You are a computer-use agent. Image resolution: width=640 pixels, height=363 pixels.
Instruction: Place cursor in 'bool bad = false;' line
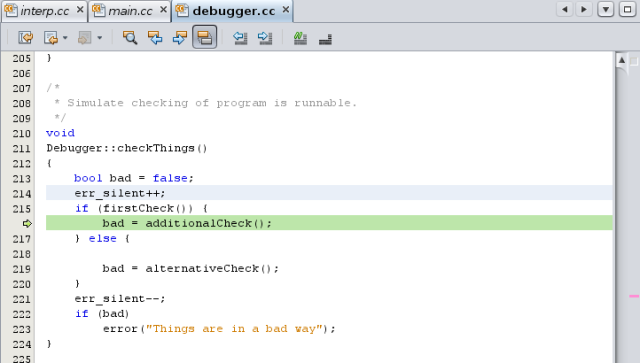click(x=133, y=178)
